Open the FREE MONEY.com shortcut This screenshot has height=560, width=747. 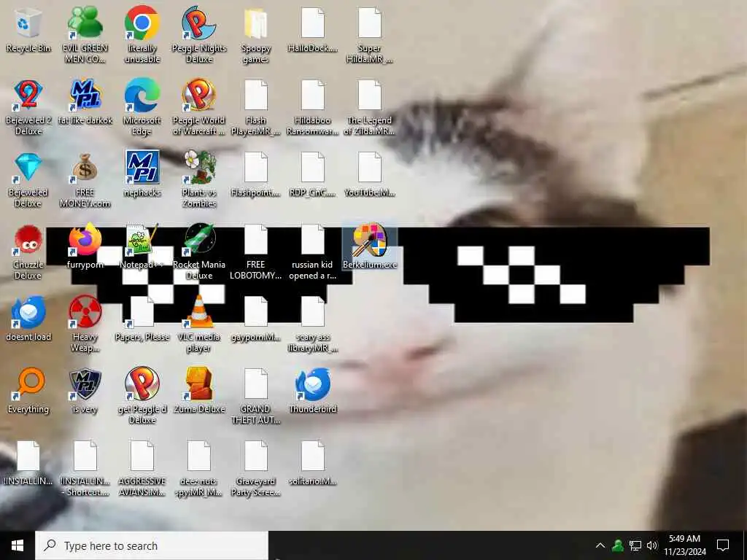[85, 180]
